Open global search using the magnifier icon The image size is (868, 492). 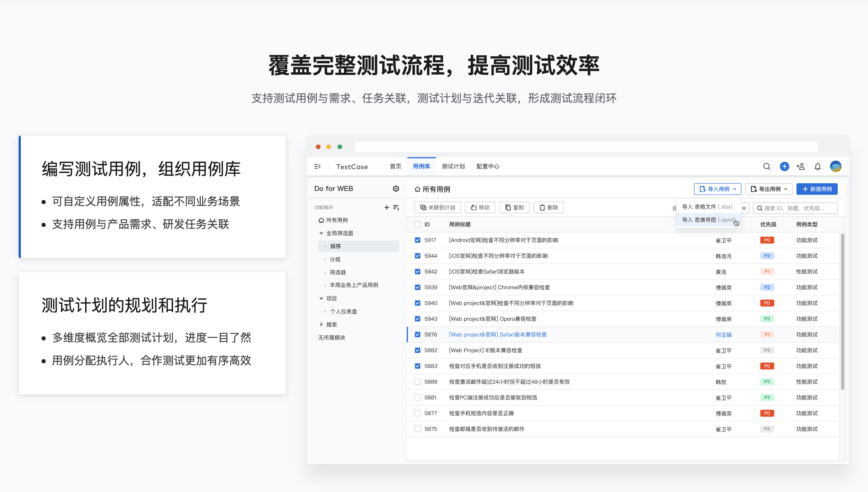point(767,166)
